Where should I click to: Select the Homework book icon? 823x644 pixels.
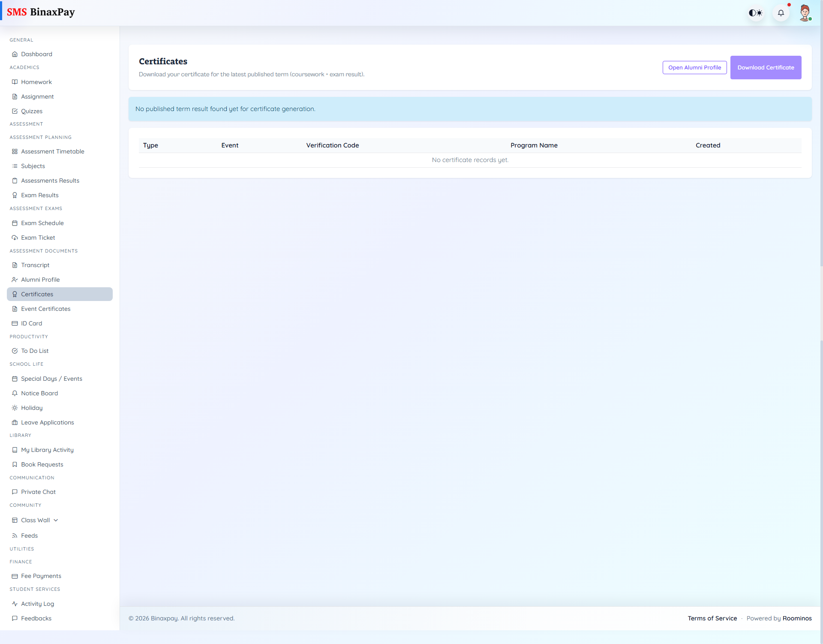click(15, 81)
